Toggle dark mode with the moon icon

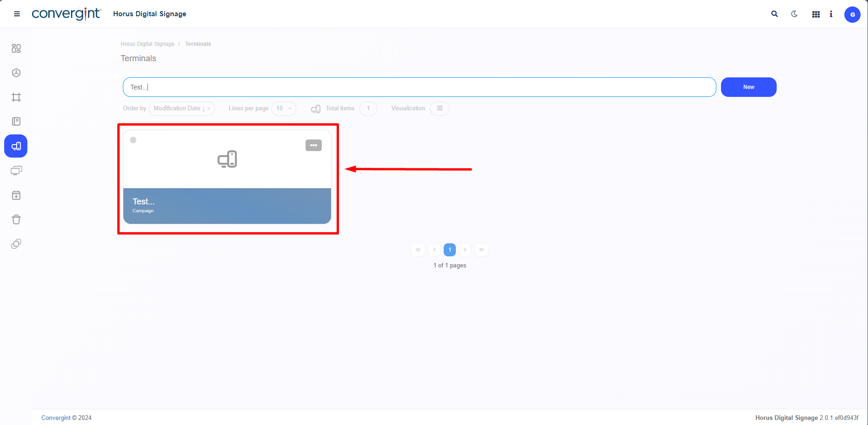click(x=794, y=14)
